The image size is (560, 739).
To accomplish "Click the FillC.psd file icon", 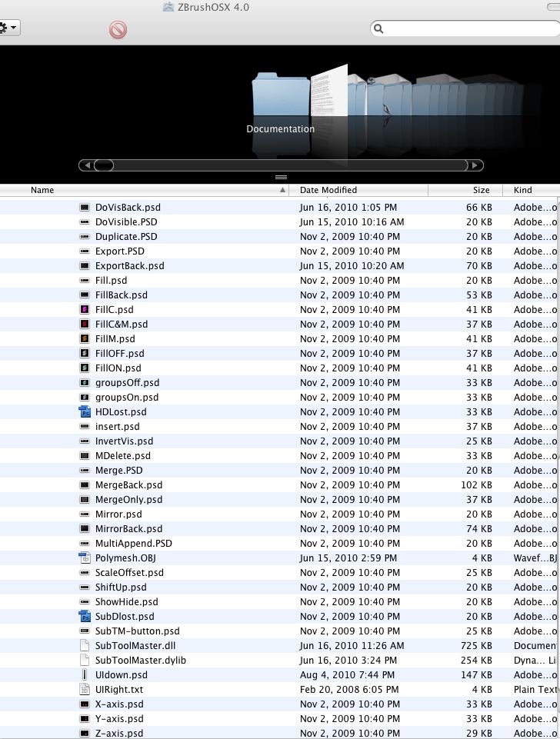I will pyautogui.click(x=85, y=310).
